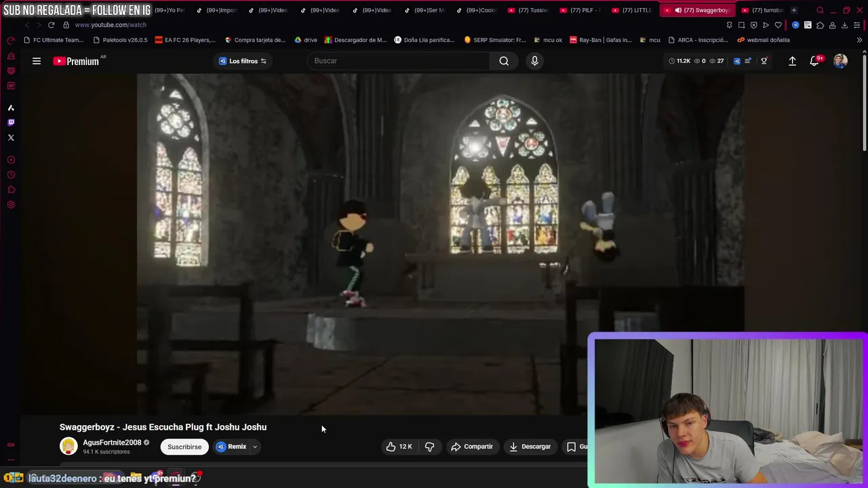868x488 pixels.
Task: Expand the Remix dropdown arrow
Action: tap(255, 447)
